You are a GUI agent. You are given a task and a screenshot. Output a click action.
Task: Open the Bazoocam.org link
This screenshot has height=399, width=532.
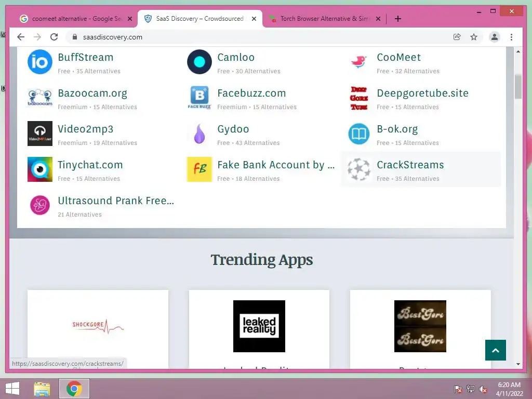pos(92,94)
